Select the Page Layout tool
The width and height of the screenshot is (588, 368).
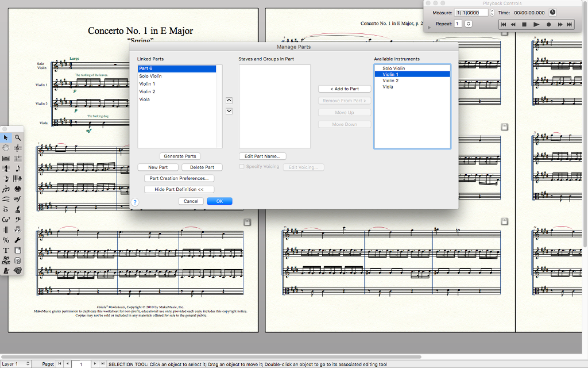pos(18,250)
